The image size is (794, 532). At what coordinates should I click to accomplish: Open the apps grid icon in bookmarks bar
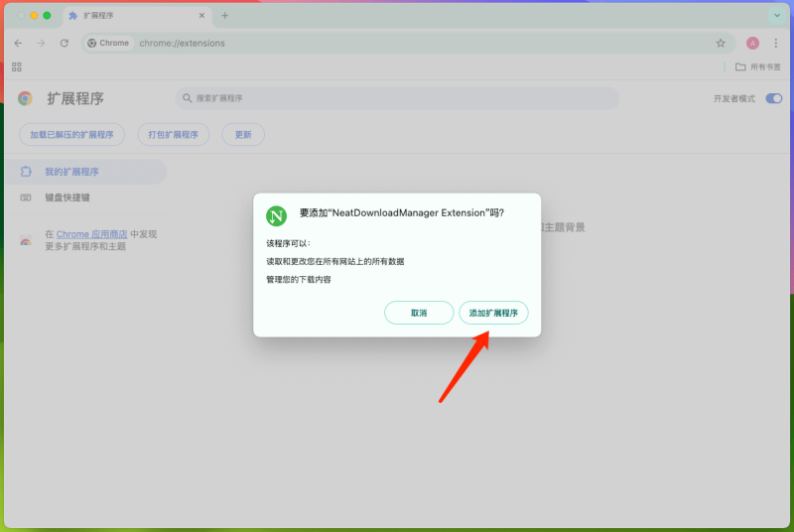[17, 66]
